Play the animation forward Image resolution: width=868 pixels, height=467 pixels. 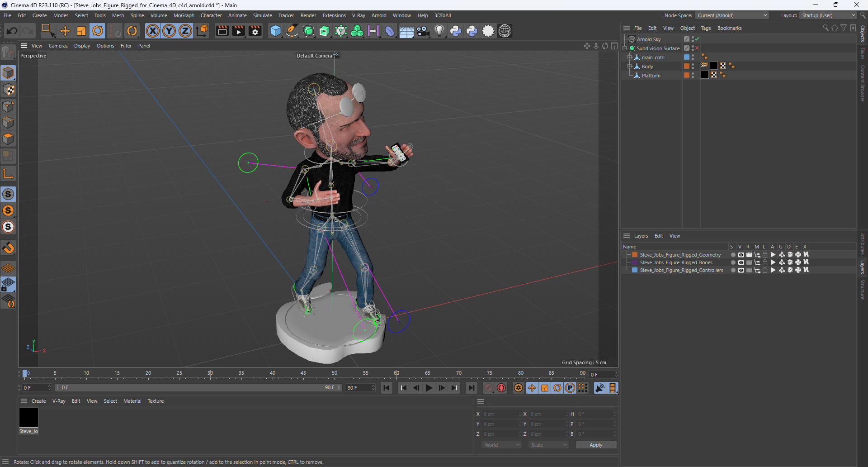pyautogui.click(x=429, y=388)
